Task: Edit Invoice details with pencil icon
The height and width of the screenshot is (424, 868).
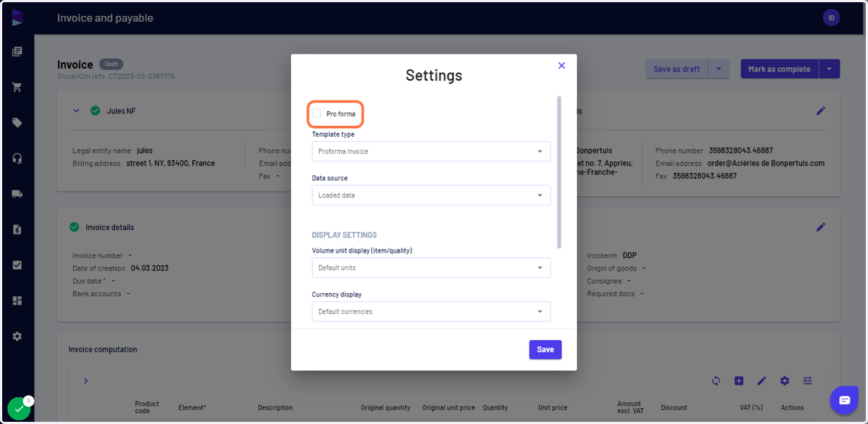Action: point(821,227)
